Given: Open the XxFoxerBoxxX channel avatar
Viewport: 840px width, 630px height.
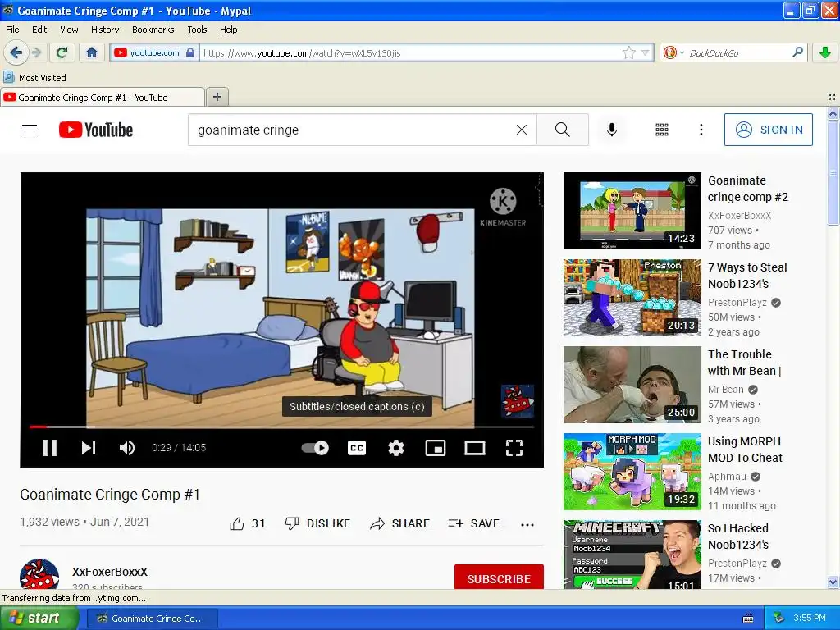Looking at the screenshot, I should pos(39,573).
